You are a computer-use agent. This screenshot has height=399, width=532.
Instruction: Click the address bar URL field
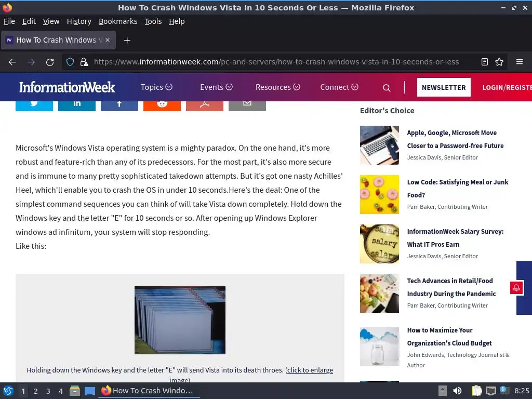pyautogui.click(x=276, y=62)
